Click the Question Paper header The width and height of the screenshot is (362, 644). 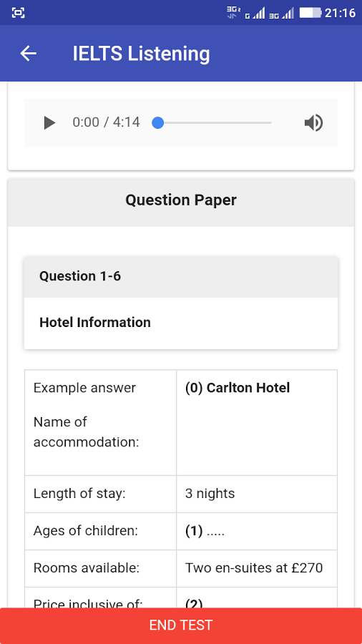point(181,200)
